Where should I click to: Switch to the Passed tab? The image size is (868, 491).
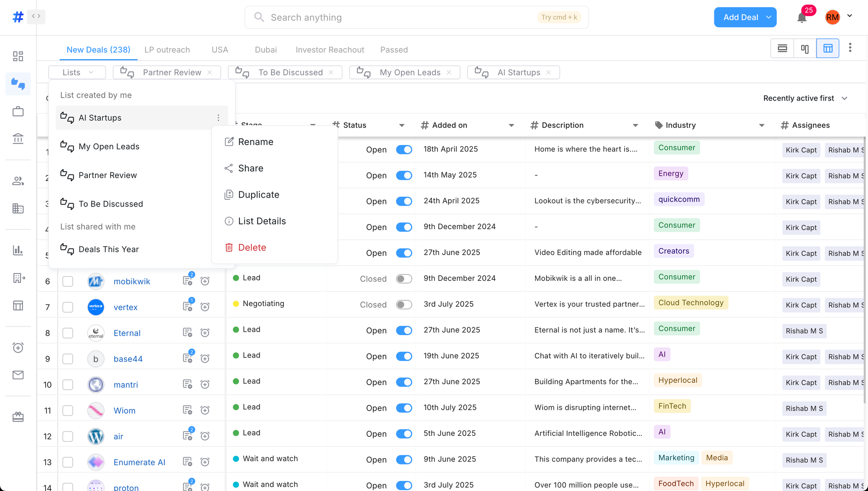pyautogui.click(x=394, y=50)
